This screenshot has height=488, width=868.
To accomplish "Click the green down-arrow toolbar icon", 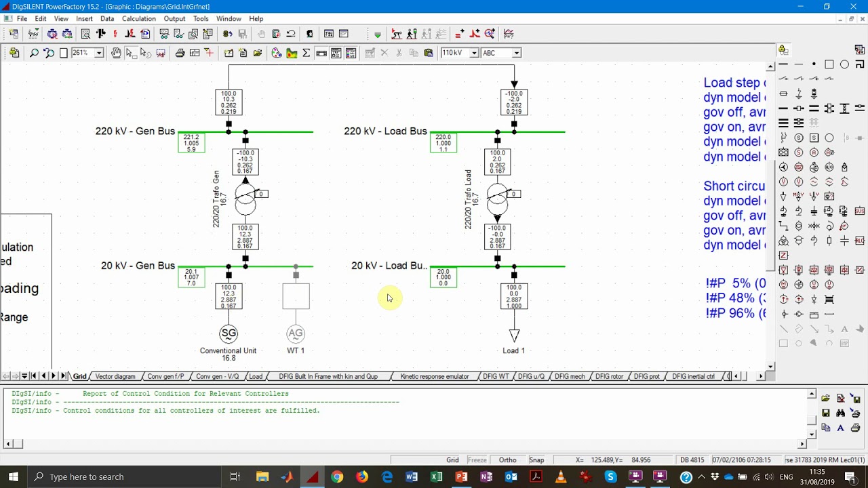I will [x=377, y=34].
